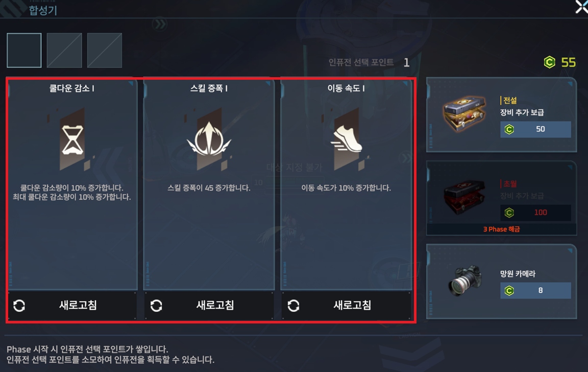Click the refresh arrows under 쿨다운 감소 I
Viewport: 588px width, 372px height.
(19, 306)
